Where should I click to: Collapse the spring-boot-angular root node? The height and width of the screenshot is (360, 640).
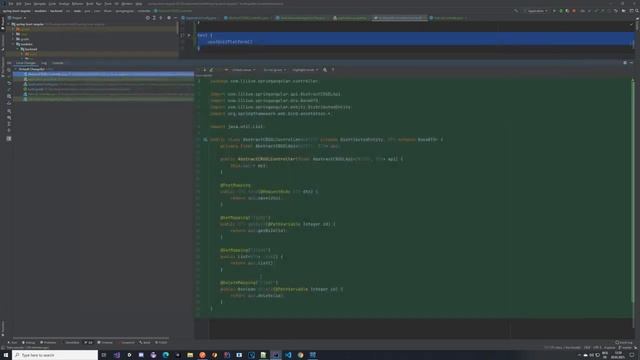coord(9,24)
